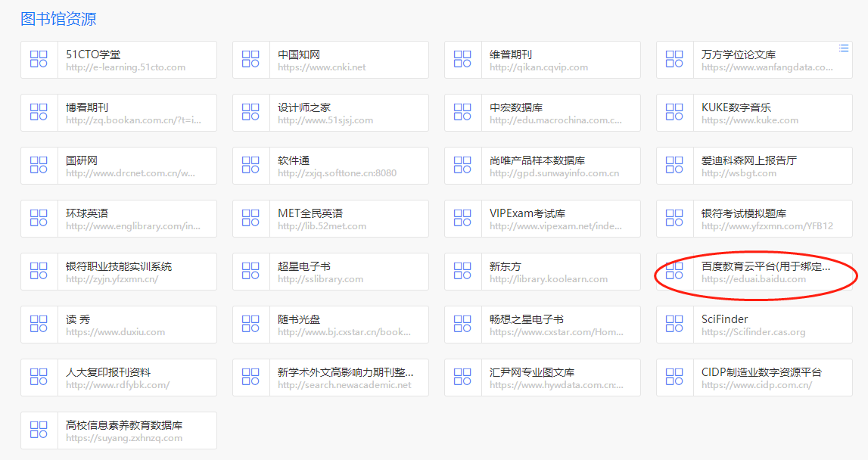
Task: Select the icon beside 人大复印报刊资料
Action: click(x=39, y=377)
